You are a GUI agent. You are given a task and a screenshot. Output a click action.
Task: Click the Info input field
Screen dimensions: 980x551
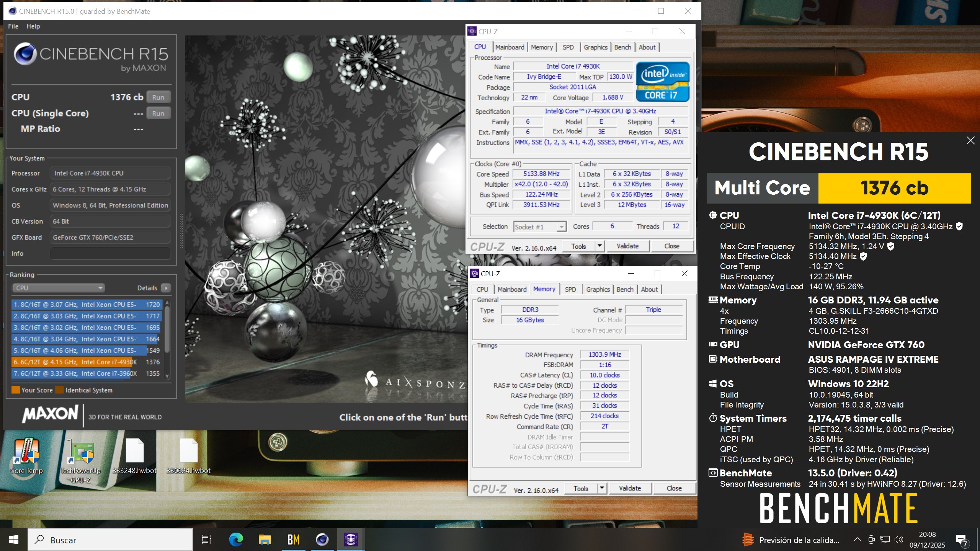[110, 253]
